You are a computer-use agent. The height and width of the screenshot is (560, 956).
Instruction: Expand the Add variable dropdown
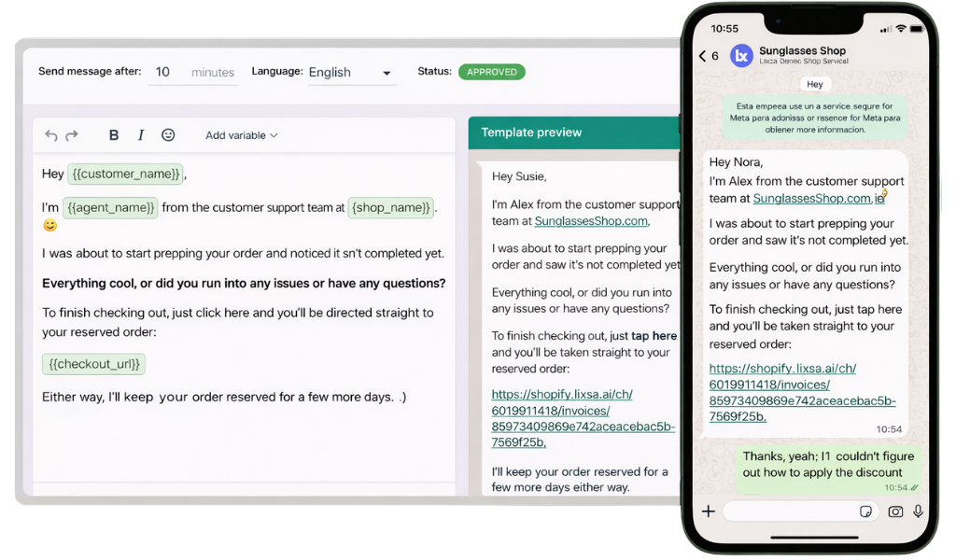pos(242,135)
